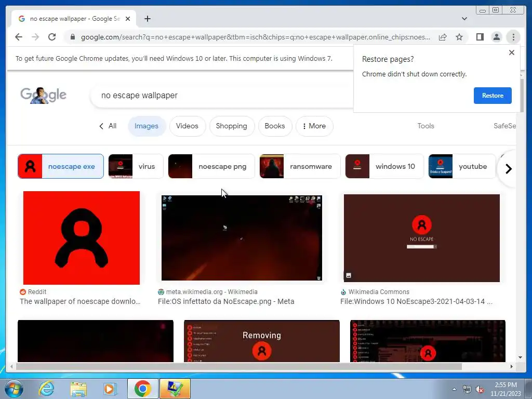Filter by the 'ransomware' chip
Screen dimensions: 532x399
coord(300,166)
